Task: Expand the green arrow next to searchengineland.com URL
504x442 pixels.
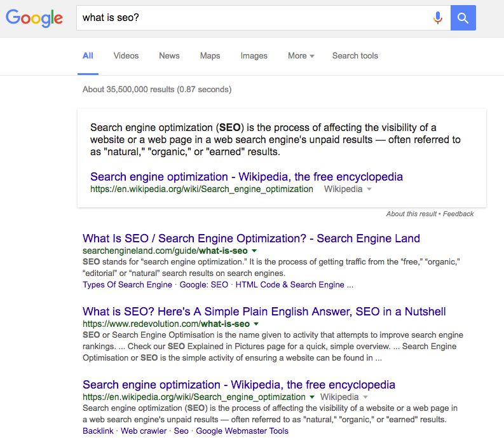Action: 254,251
